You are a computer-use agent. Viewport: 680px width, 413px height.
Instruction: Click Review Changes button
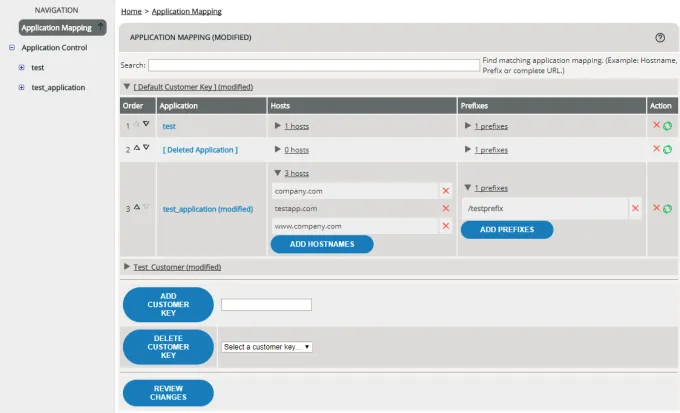[168, 393]
